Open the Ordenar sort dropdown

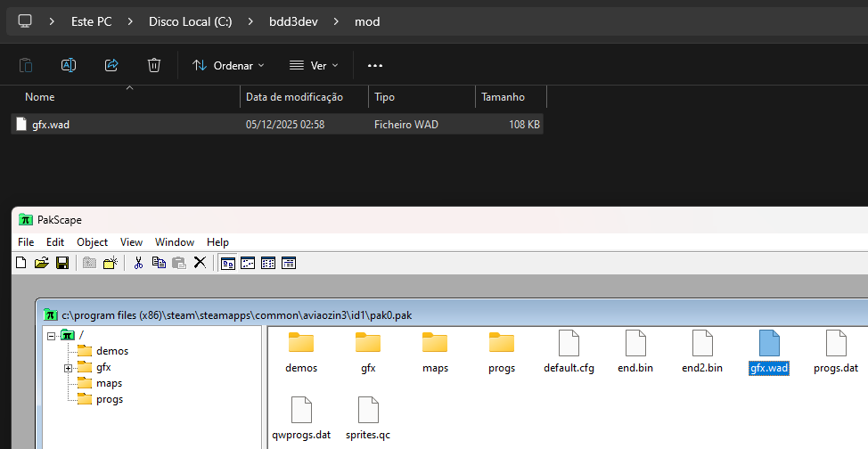click(x=229, y=65)
